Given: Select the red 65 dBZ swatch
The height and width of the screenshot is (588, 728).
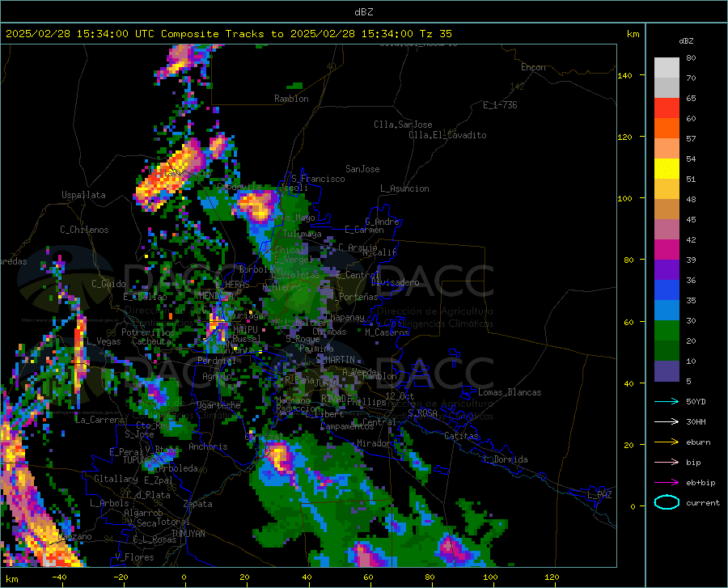Looking at the screenshot, I should [667, 108].
